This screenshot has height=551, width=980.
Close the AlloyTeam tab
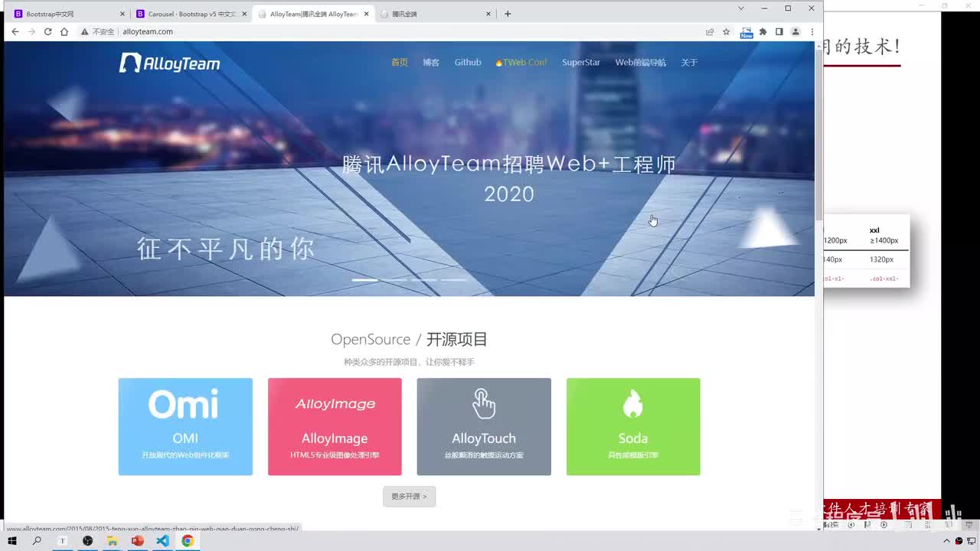(367, 14)
